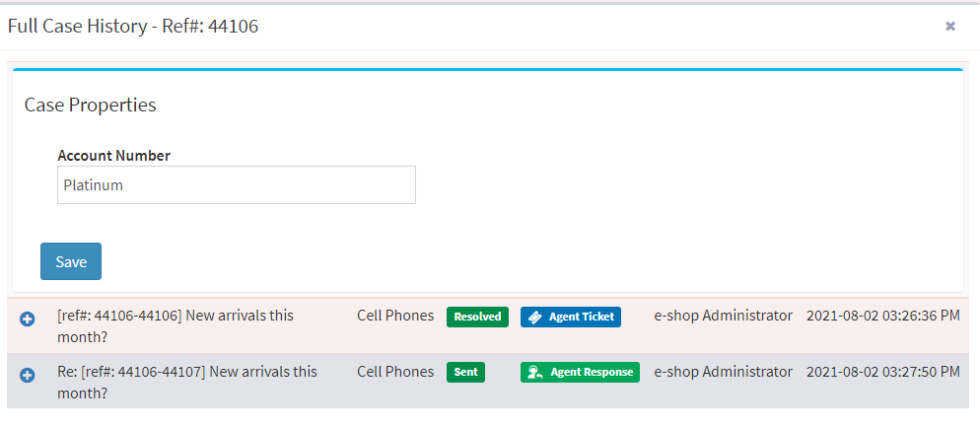
Task: Open the 'Re: [ref#: 44106-44107]' subject
Action: point(187,383)
